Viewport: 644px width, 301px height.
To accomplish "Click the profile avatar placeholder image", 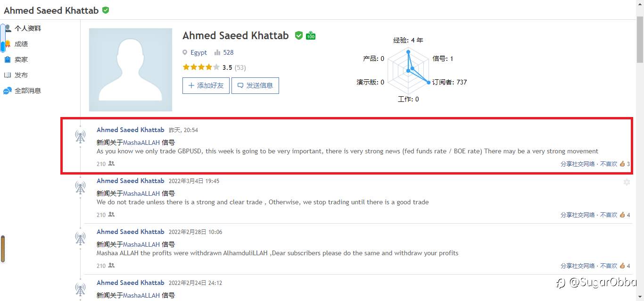I will click(x=131, y=70).
